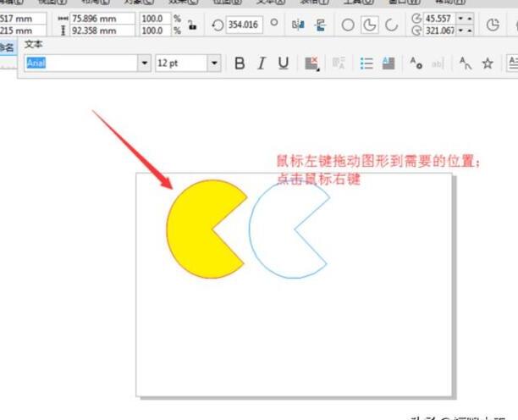Viewport: 518px width, 420px height.
Task: Click the font size field 12 pt
Action: click(x=181, y=63)
